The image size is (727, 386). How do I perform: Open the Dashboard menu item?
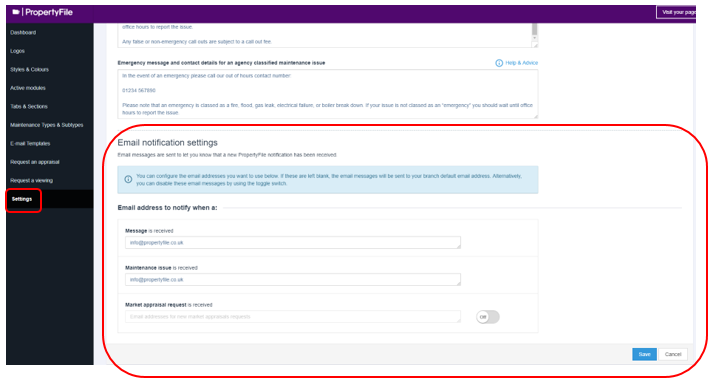[x=23, y=32]
